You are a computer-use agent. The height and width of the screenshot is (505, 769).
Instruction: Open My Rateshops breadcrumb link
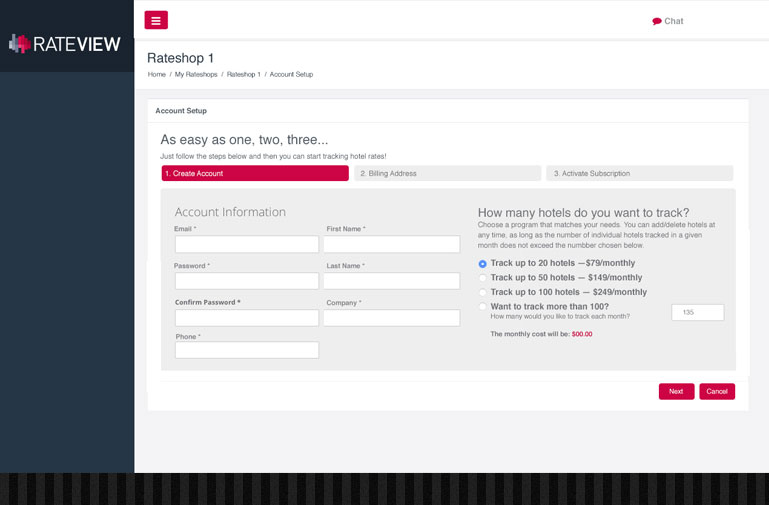194,74
